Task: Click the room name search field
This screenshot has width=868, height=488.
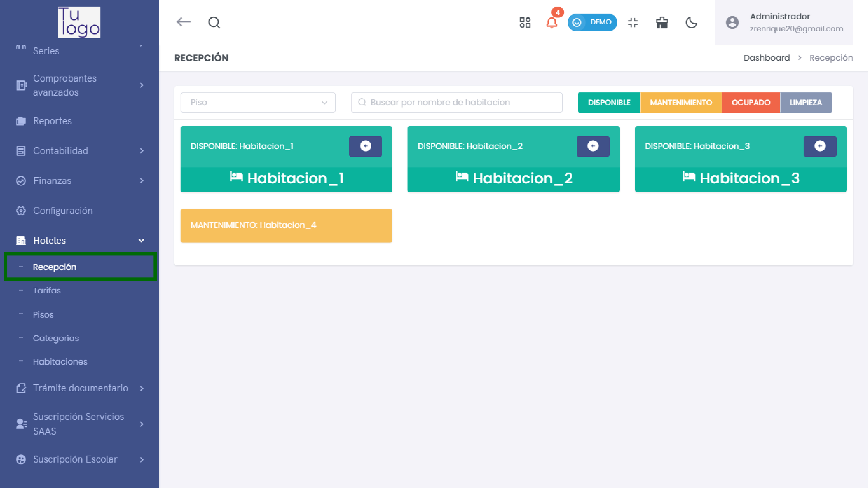Action: (457, 102)
